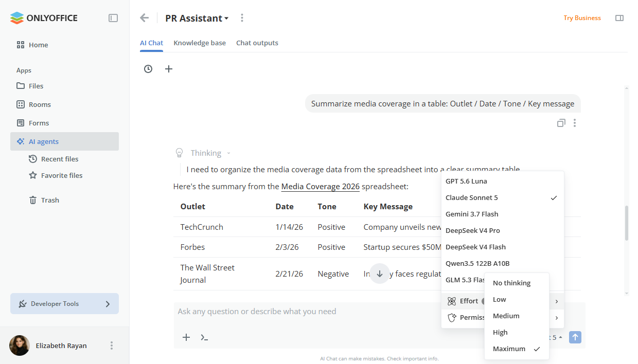Select Gemini 3.7 Flash model
Screen dimensions: 638x364
tap(503, 214)
